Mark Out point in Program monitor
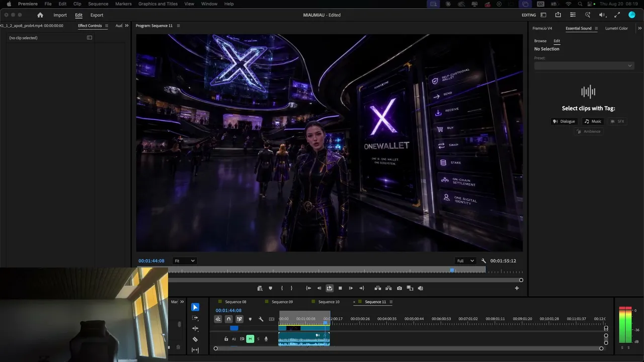644x362 pixels. (x=291, y=288)
